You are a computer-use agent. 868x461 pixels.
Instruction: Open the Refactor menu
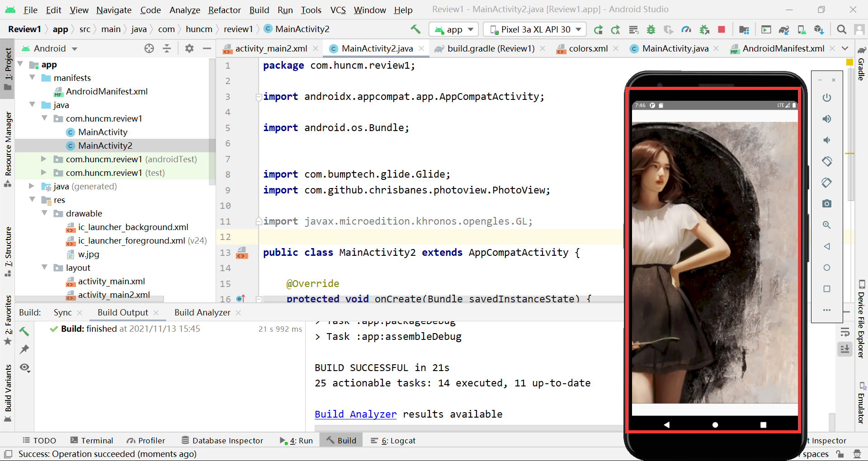pos(224,10)
